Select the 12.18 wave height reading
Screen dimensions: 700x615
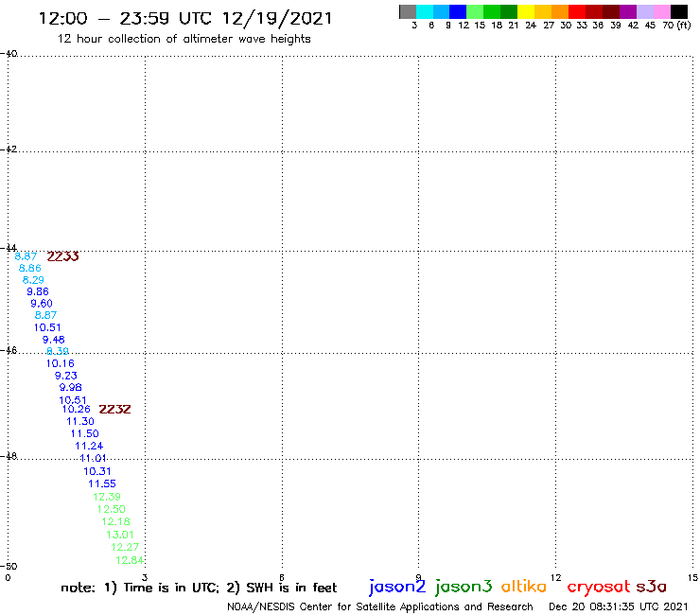click(116, 521)
